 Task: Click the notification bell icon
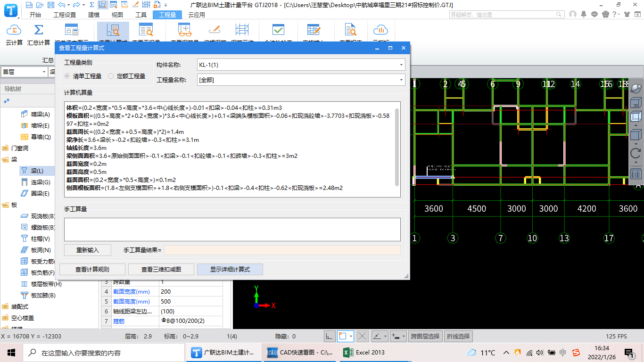(x=585, y=14)
